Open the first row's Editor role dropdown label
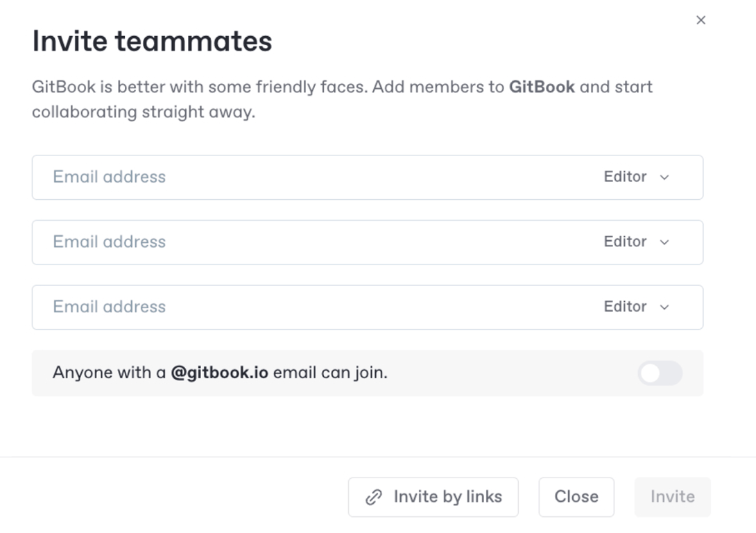The height and width of the screenshot is (533, 756). click(x=625, y=177)
